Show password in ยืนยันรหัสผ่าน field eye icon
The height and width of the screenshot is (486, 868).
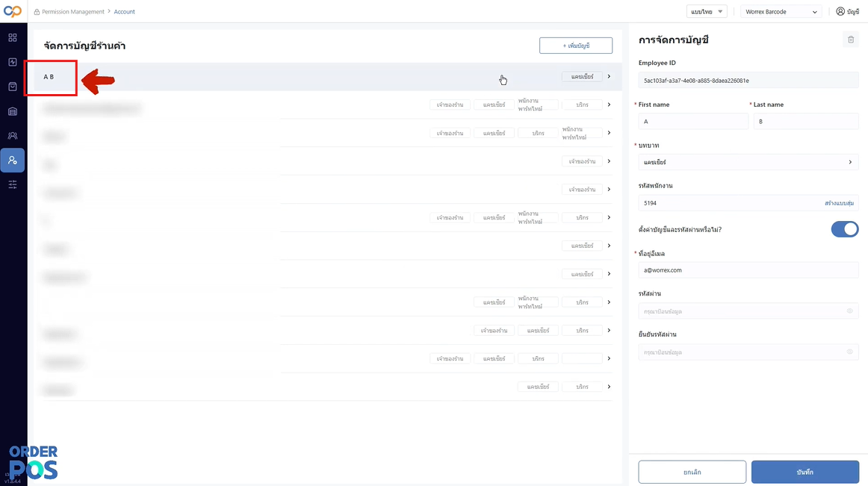tap(850, 352)
